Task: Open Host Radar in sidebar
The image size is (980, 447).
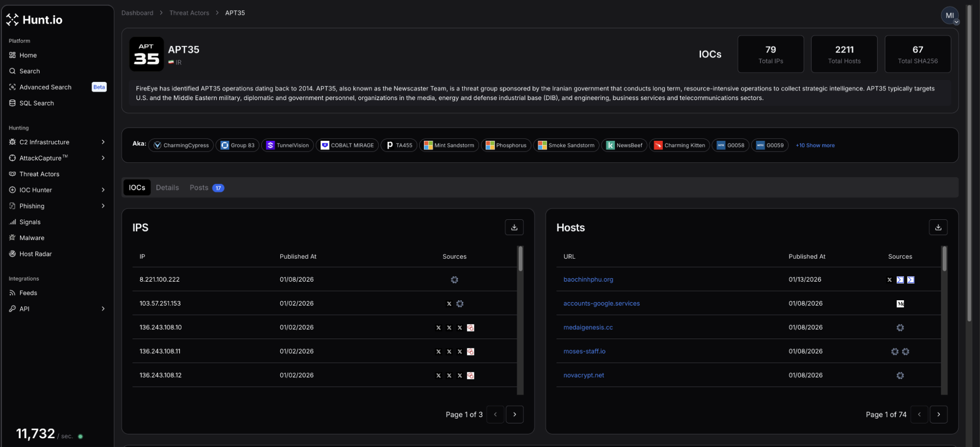Action: 35,254
